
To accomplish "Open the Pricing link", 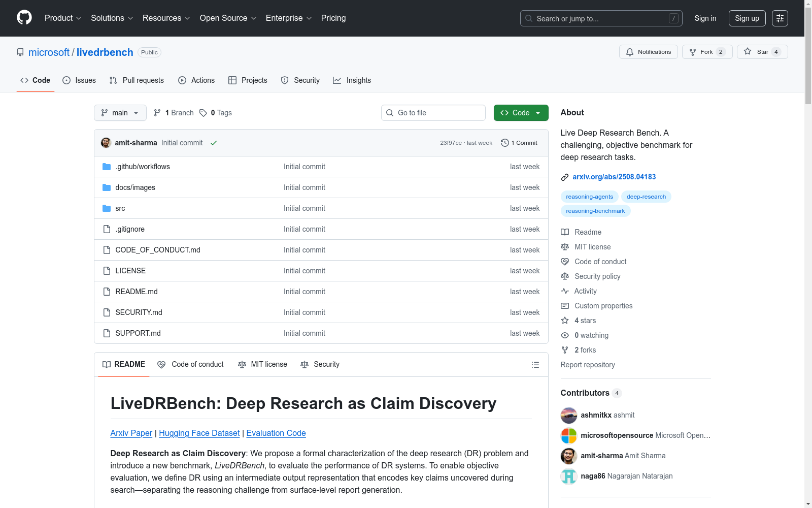I will 333,18.
